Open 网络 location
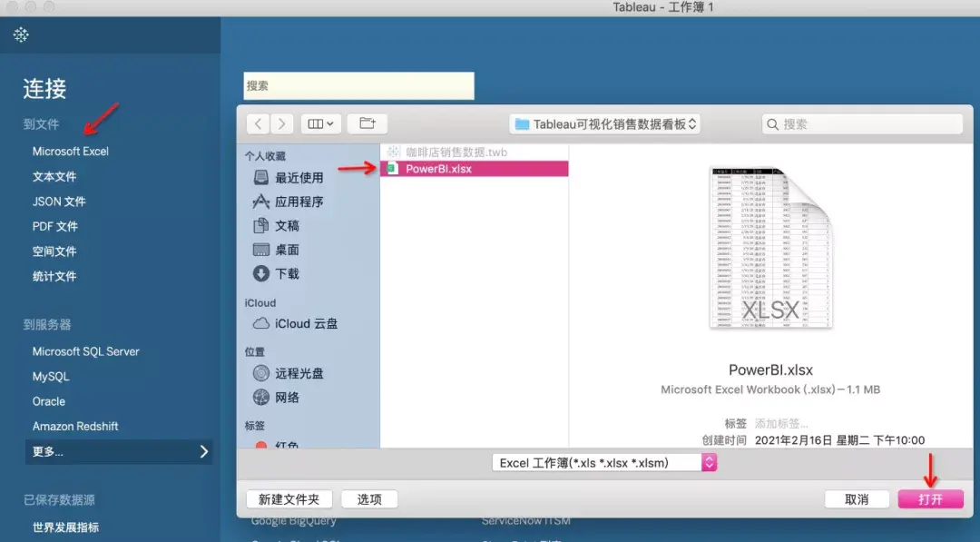Image resolution: width=980 pixels, height=542 pixels. coord(276,397)
